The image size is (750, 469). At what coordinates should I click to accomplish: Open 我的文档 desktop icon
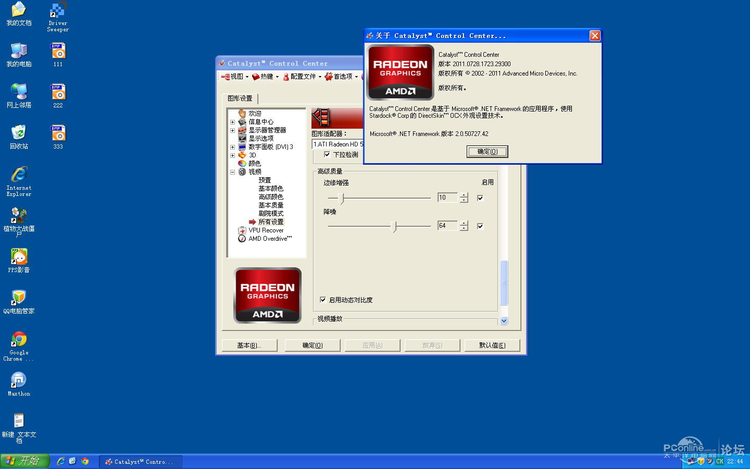19,13
